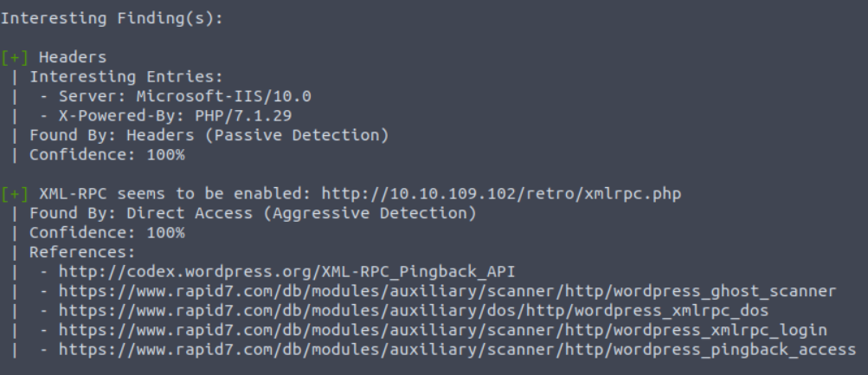Click the Confidence: 100% line under XML-RPC
868x375 pixels.
106,233
